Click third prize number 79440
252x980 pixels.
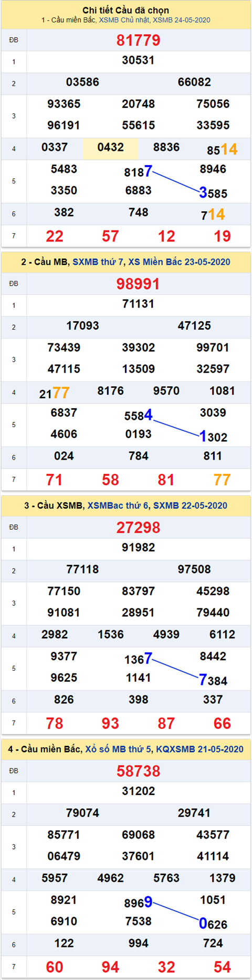pyautogui.click(x=213, y=613)
